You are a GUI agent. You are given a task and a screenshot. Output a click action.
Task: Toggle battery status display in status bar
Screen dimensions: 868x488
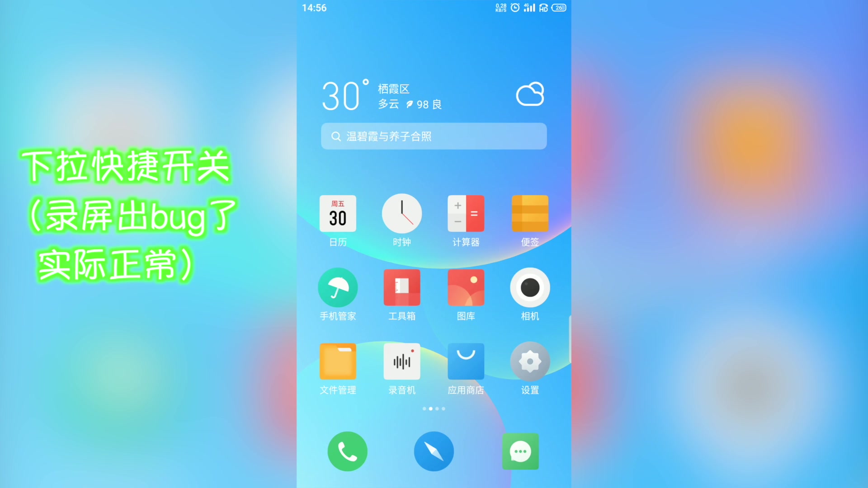click(x=559, y=8)
